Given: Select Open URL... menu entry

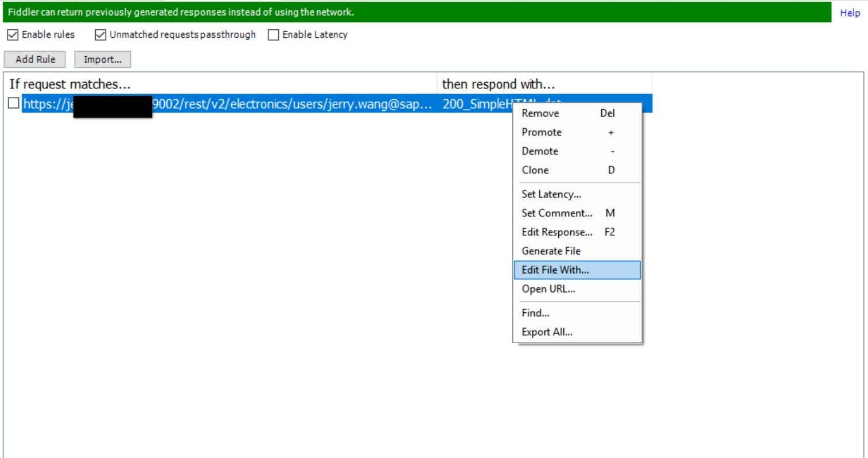Looking at the screenshot, I should [577, 289].
